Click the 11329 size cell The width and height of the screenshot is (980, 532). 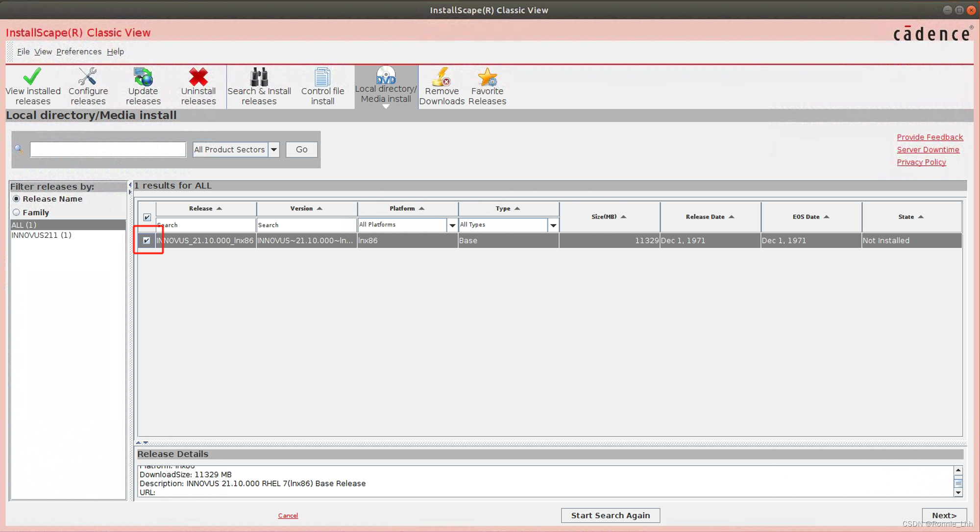coord(610,240)
